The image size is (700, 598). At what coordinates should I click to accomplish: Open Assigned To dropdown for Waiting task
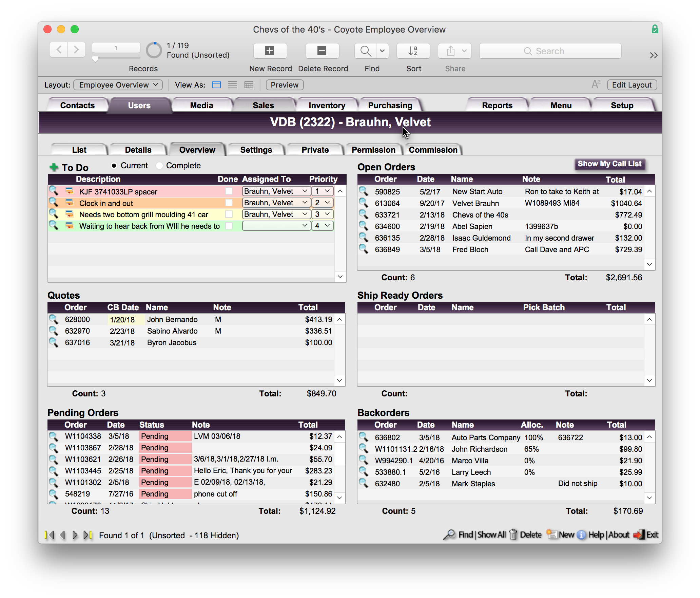(276, 226)
